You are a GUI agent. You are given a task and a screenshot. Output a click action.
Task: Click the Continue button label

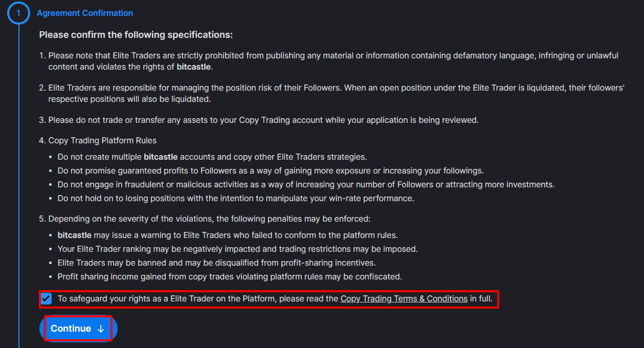click(x=71, y=329)
